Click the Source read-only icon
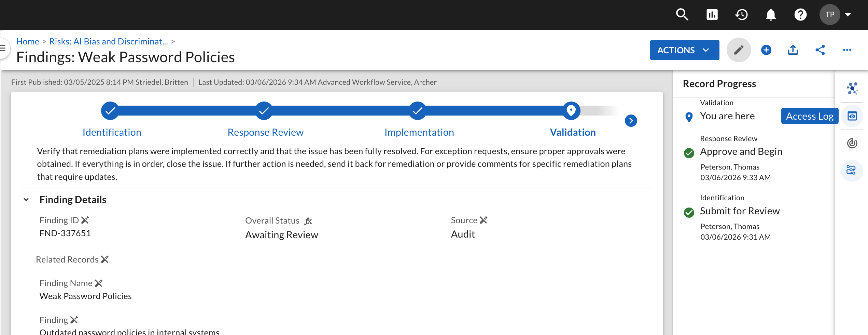 coord(483,220)
